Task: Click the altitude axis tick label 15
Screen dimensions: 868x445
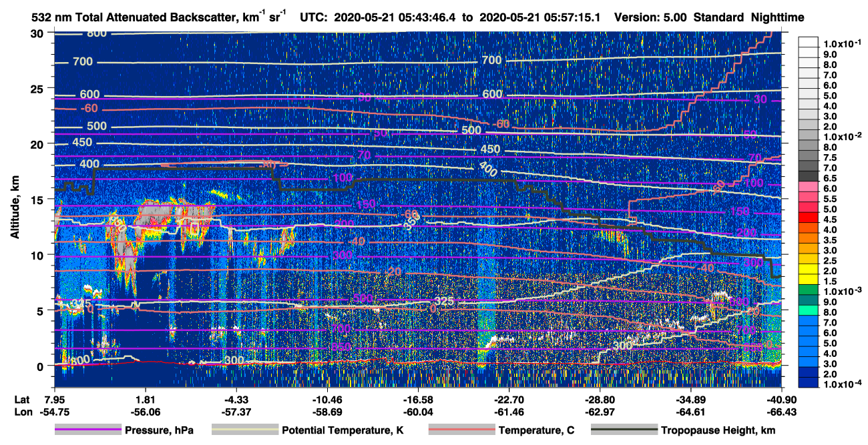Action: pyautogui.click(x=39, y=199)
